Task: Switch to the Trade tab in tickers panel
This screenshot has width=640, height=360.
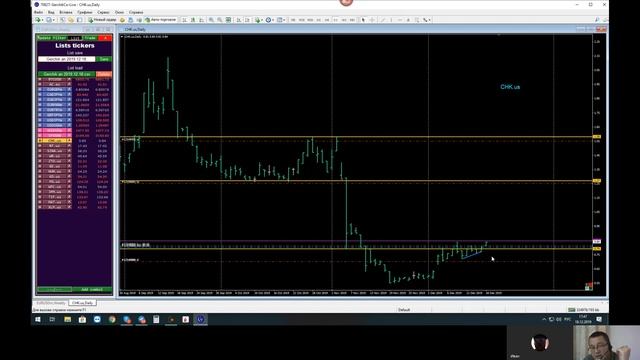Action: pyautogui.click(x=90, y=38)
